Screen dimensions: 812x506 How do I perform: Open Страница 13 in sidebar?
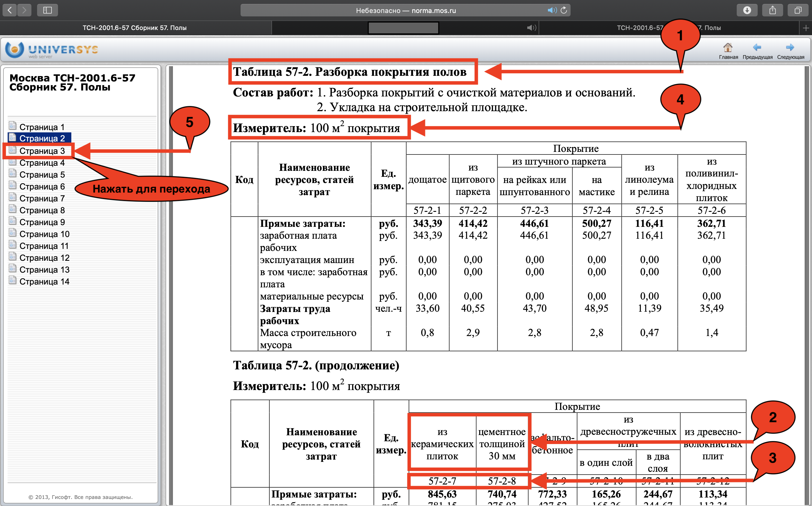44,270
